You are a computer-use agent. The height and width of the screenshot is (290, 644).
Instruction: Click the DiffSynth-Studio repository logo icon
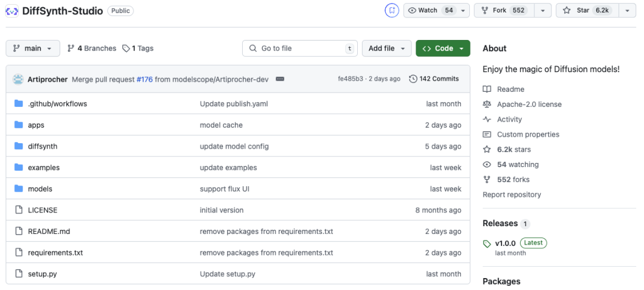coord(11,11)
